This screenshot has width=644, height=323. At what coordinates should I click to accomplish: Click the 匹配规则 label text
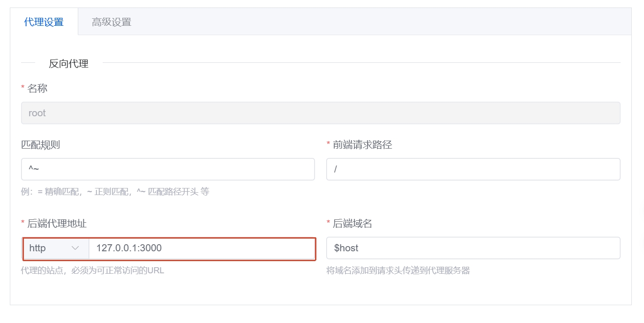tap(40, 145)
